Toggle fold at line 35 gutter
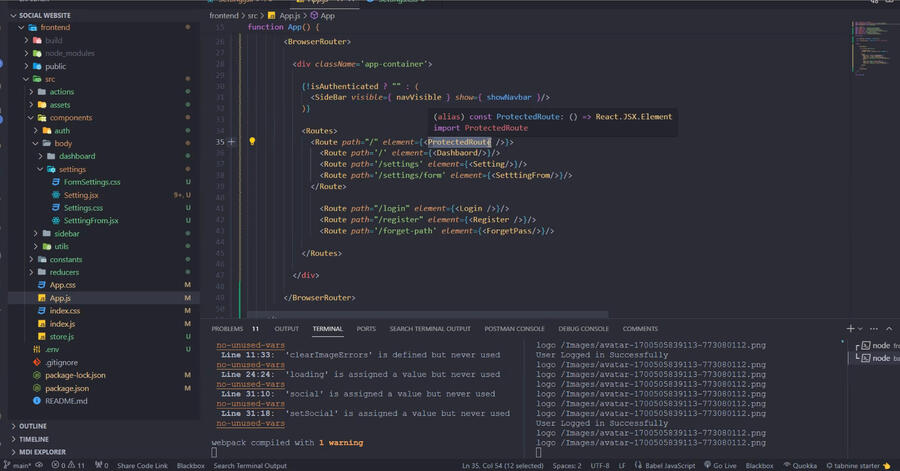Viewport: 900px width, 471px height. 232,142
